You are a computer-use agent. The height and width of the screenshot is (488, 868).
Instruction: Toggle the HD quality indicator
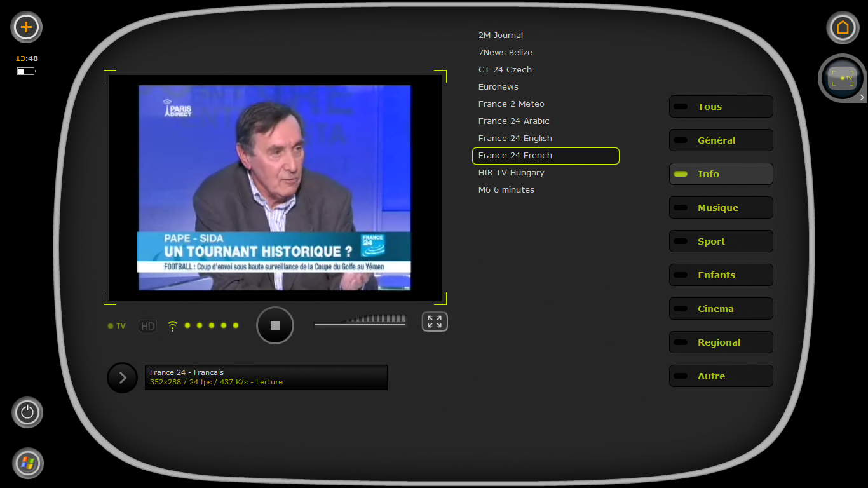(147, 326)
